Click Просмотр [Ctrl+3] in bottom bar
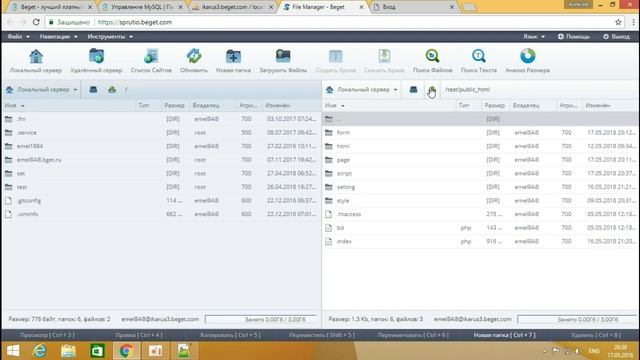Screen dimensions: 640x360 tap(47, 335)
